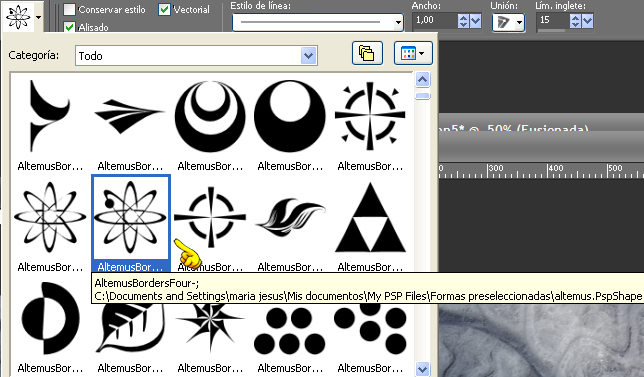Open the thumbnail view options button

coord(413,53)
